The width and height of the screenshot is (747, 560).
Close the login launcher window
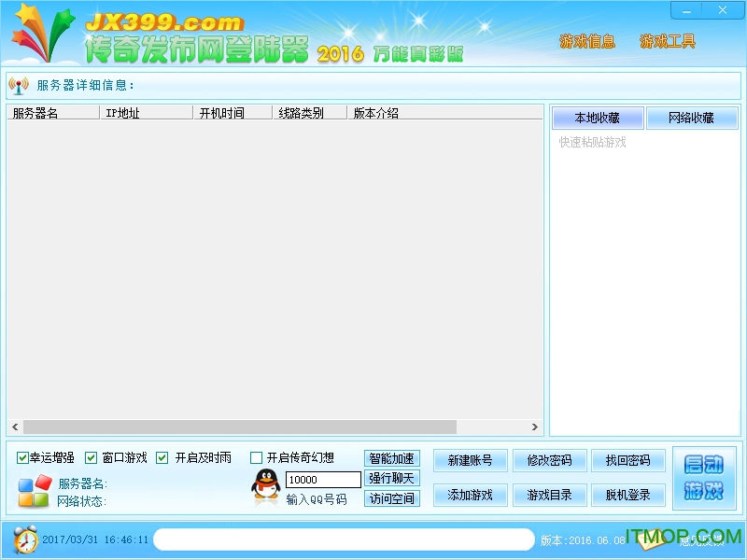coord(723,10)
